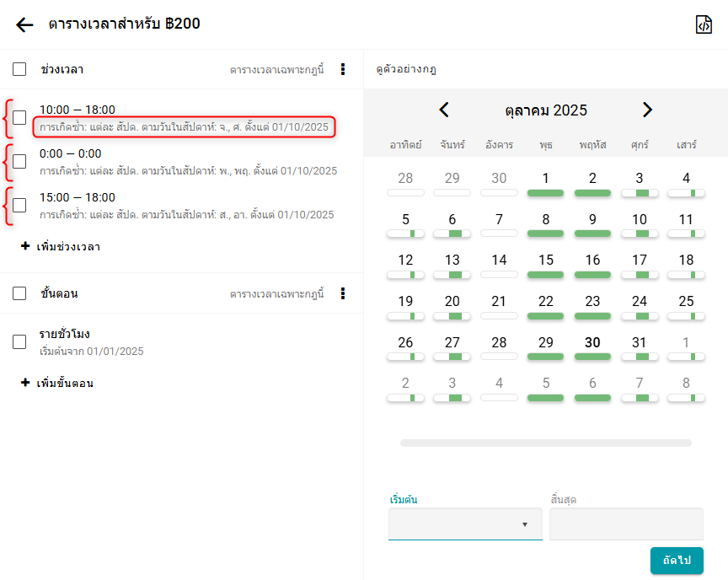Check the รายชั่วโมง step checkbox
Viewport: 728px width, 580px height.
click(x=19, y=341)
